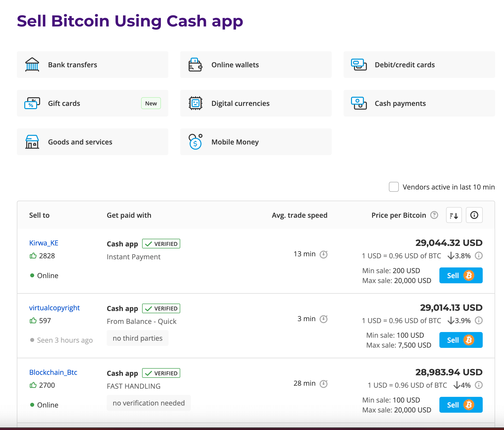Click the info icon beside 4%
This screenshot has width=504, height=430.
click(479, 385)
